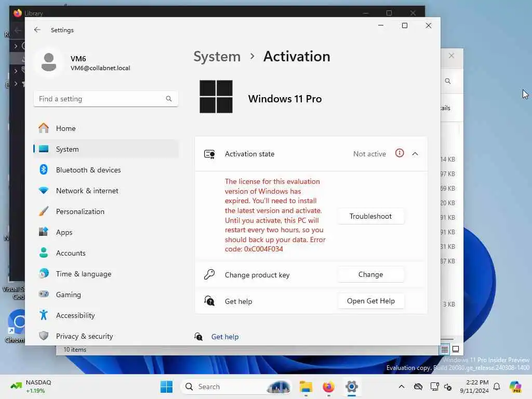Open File Explorer from the taskbar
This screenshot has height=399, width=532.
pos(305,387)
